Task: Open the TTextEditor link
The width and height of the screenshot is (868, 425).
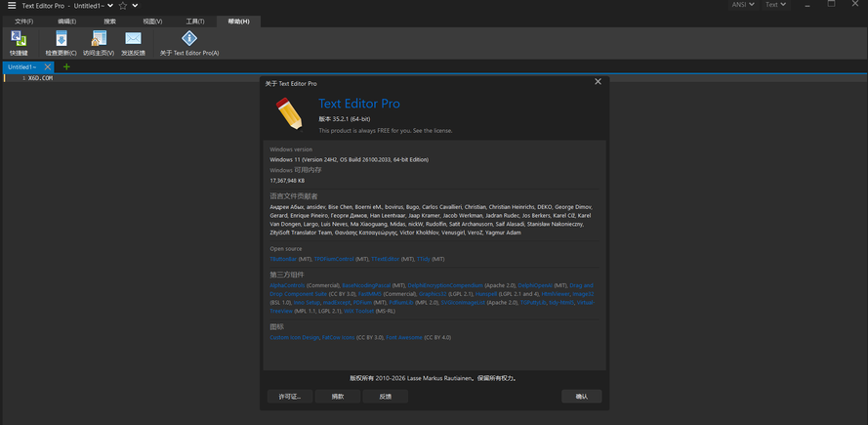Action: point(386,259)
